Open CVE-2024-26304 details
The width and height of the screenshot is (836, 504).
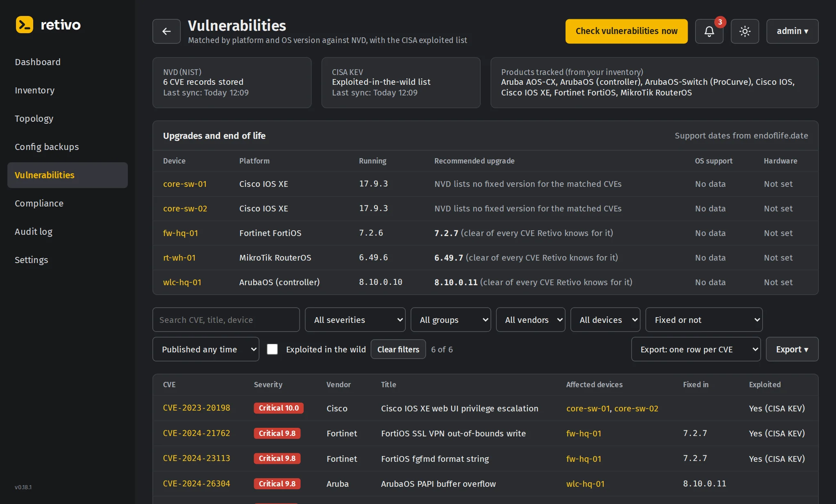click(197, 484)
